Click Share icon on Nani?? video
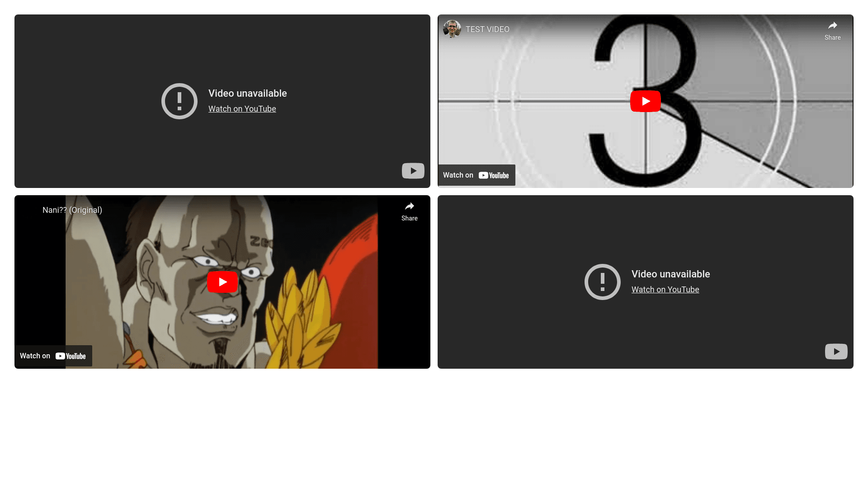 (x=409, y=207)
